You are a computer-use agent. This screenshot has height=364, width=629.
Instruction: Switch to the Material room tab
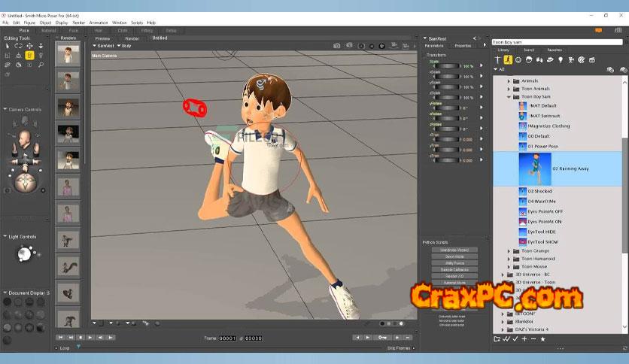[49, 31]
